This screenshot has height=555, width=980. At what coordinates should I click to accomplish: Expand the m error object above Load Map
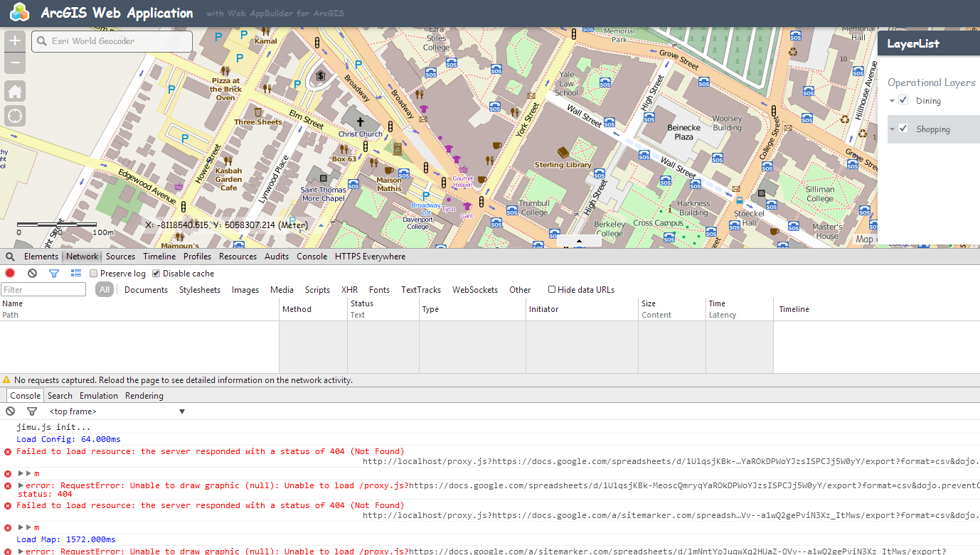(21, 527)
